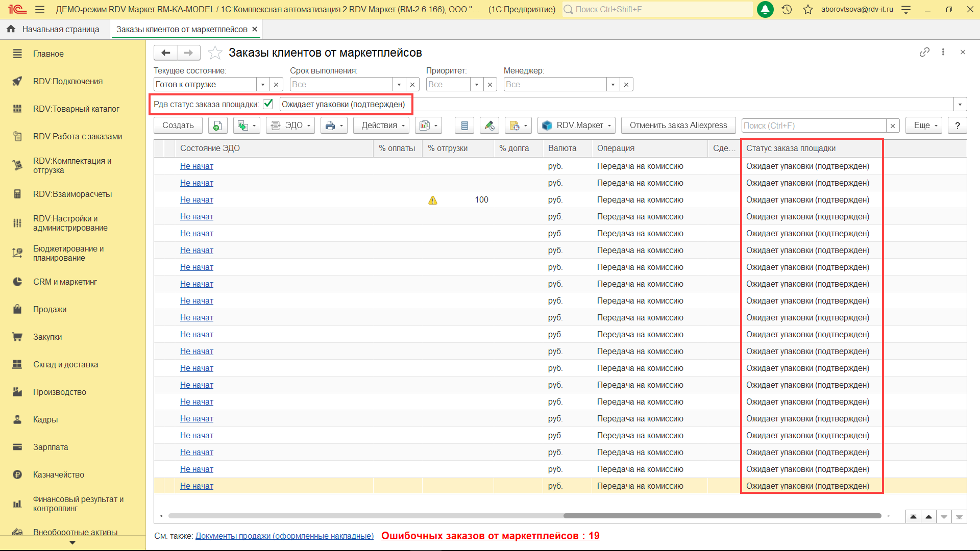
Task: Click the list view icon in the toolbar
Action: tap(464, 126)
